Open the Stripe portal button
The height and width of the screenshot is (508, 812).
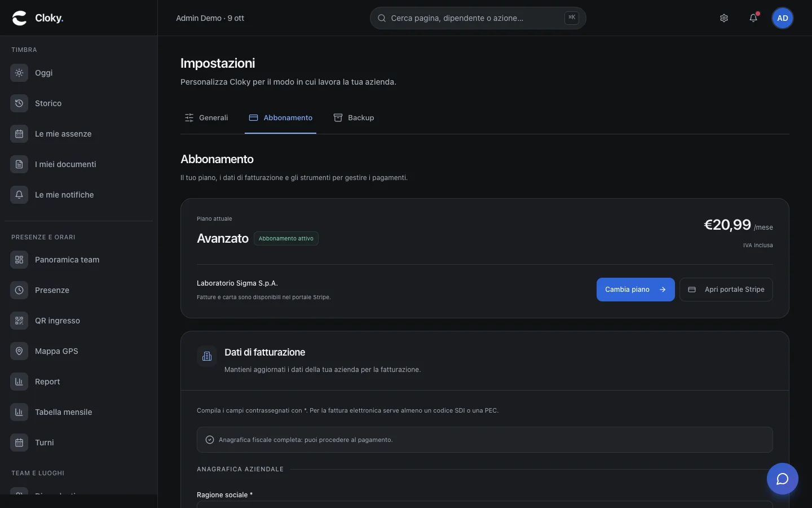tap(726, 290)
